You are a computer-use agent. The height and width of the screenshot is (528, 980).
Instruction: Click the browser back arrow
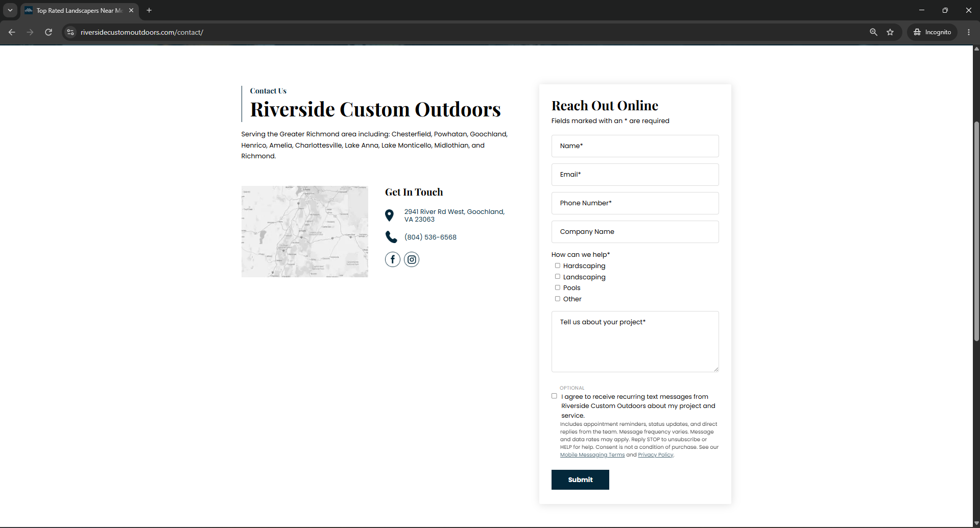pyautogui.click(x=12, y=32)
